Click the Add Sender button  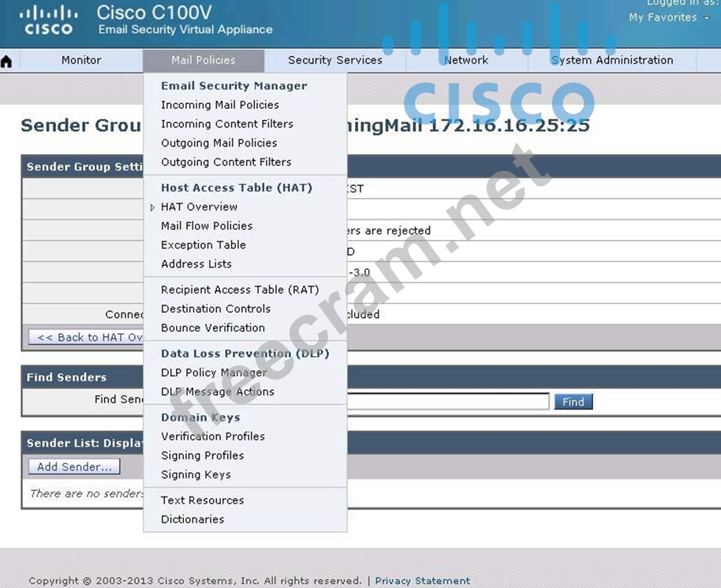tap(74, 466)
